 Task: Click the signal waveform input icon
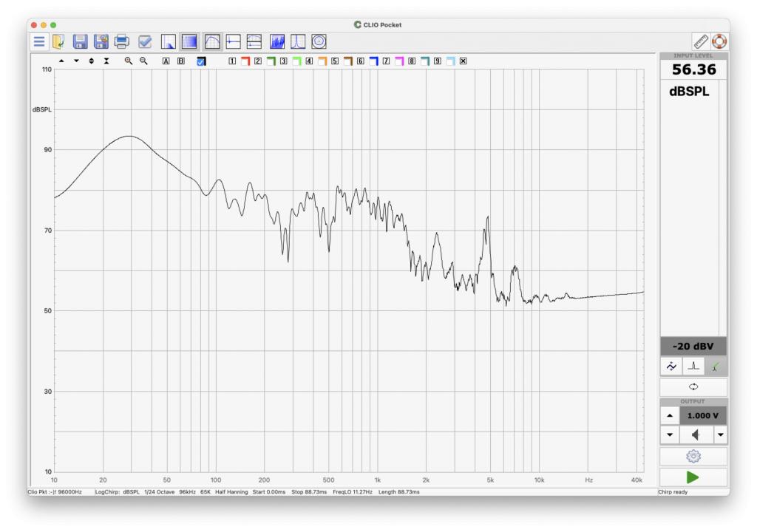click(671, 366)
